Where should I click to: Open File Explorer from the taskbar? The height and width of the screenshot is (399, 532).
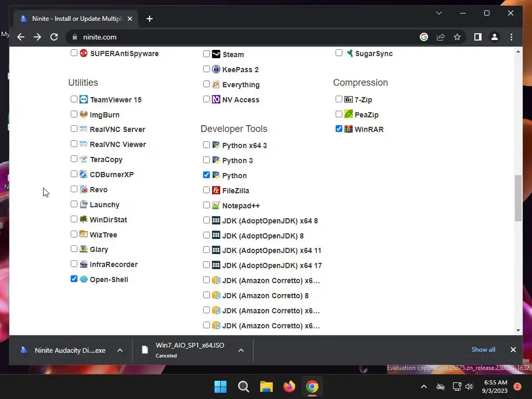(267, 387)
